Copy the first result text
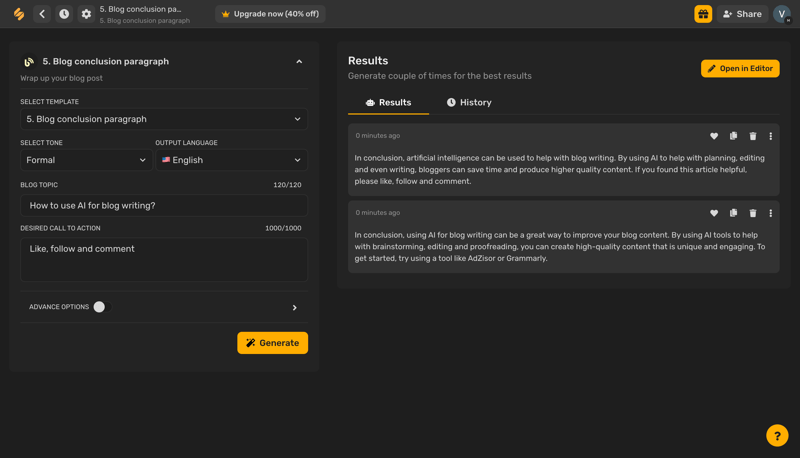Image resolution: width=800 pixels, height=458 pixels. (733, 136)
